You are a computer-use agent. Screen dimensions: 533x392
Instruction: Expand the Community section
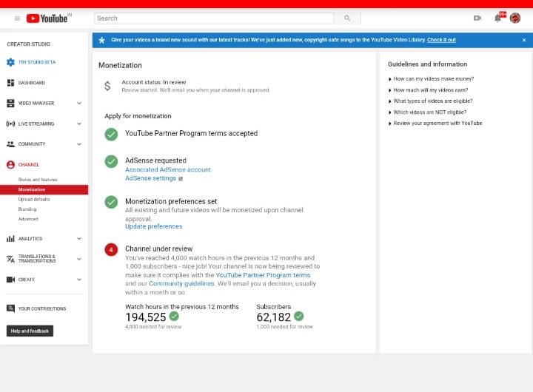79,144
